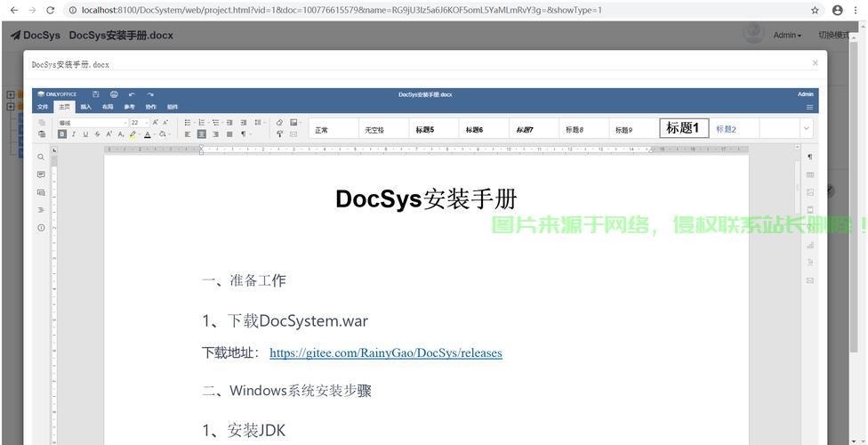Switch to the 插入 tab
This screenshot has width=868, height=445.
coord(85,107)
